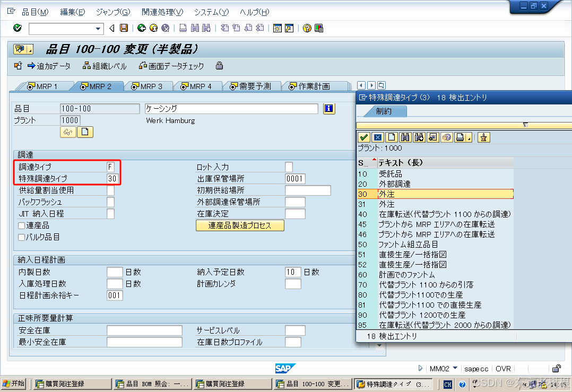Click the Find binoculars icon in main toolbar

(195, 28)
